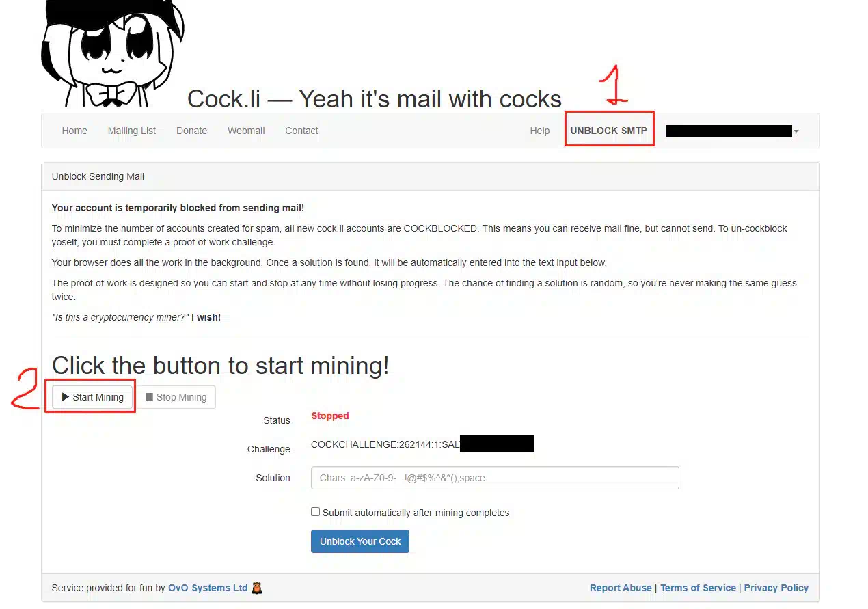Image resolution: width=868 pixels, height=609 pixels.
Task: Go to Mailing List page
Action: [132, 131]
